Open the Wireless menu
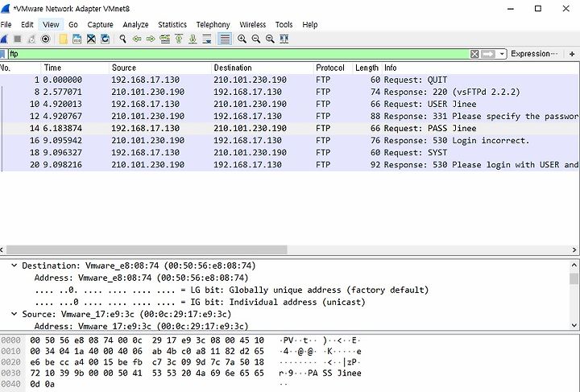The height and width of the screenshot is (392, 580). point(253,25)
